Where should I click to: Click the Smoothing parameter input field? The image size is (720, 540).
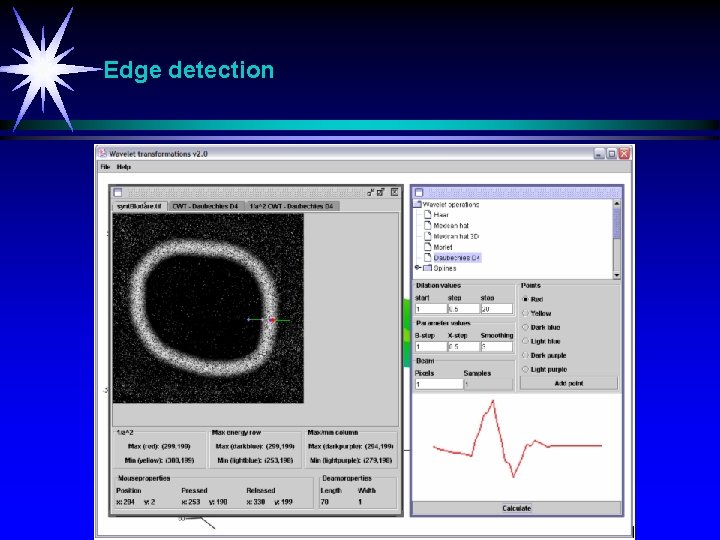pos(496,347)
